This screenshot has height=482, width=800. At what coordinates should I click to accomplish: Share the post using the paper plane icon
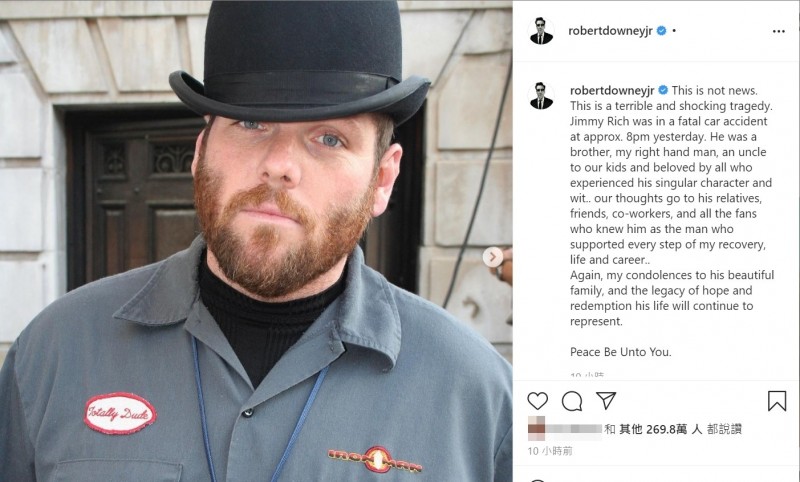(x=606, y=400)
